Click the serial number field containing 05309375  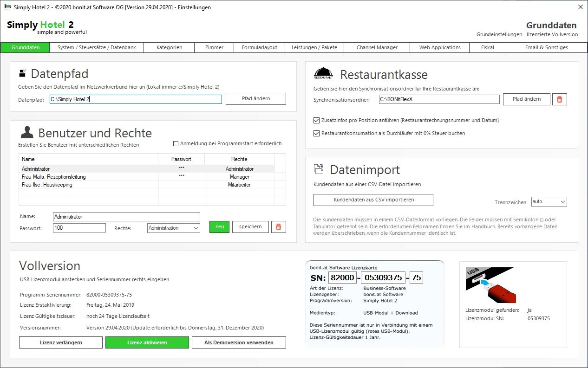point(383,278)
